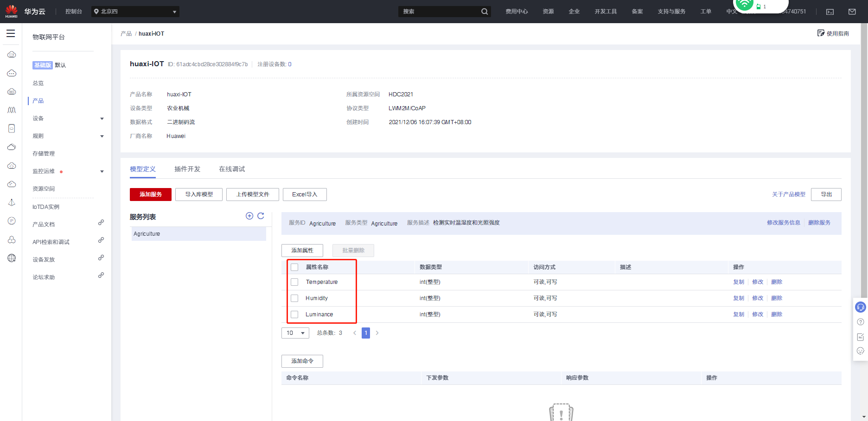Screen dimensions: 868x421
Task: Click the usage guide icon
Action: click(x=821, y=33)
